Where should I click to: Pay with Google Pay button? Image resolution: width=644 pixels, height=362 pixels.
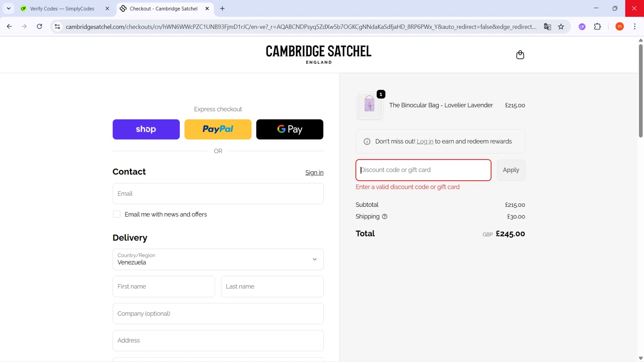(x=290, y=129)
